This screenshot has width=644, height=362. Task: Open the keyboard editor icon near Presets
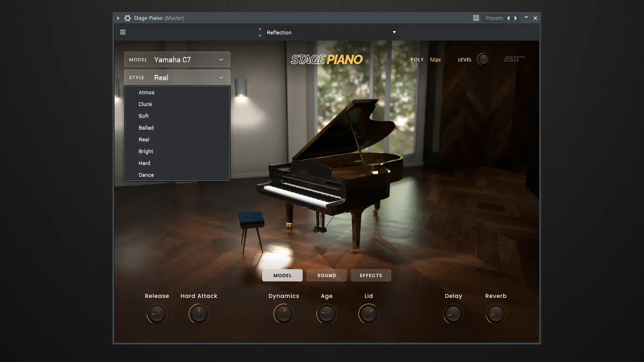[x=476, y=17]
